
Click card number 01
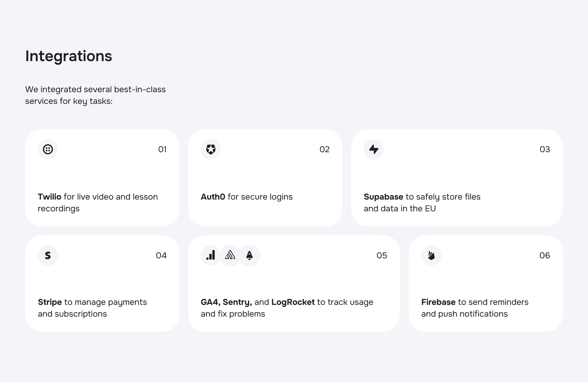pyautogui.click(x=162, y=149)
